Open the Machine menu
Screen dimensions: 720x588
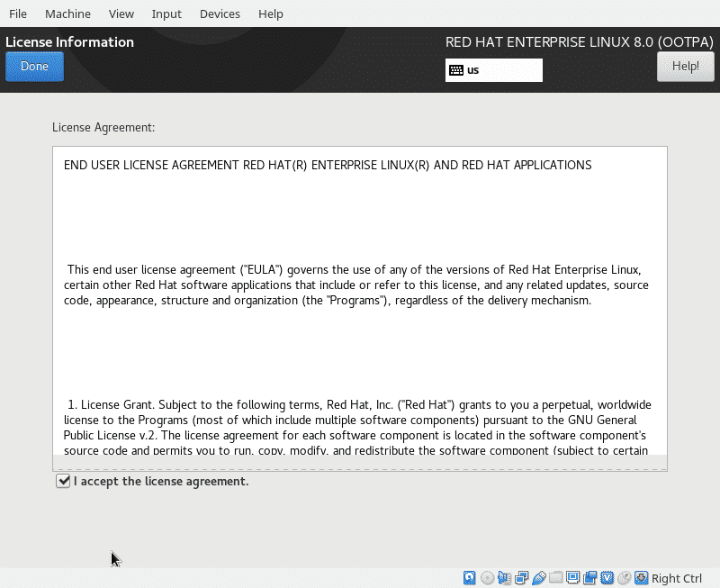point(67,14)
